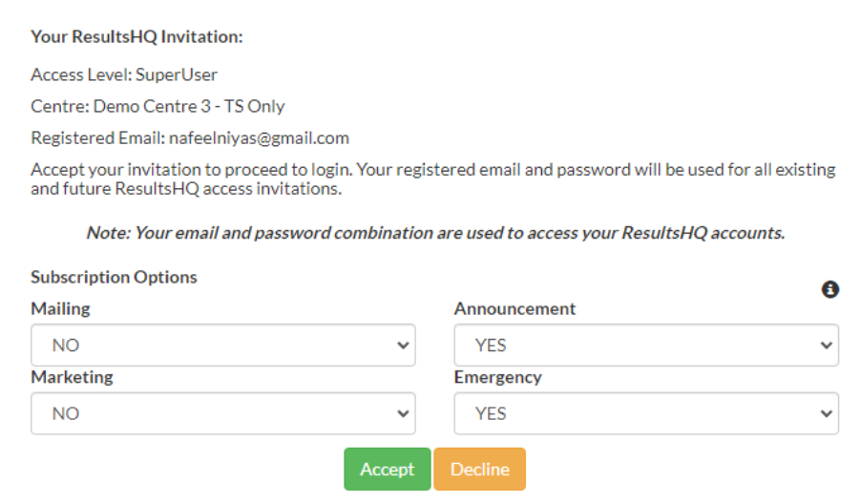Click the Marketing field label

(x=72, y=377)
